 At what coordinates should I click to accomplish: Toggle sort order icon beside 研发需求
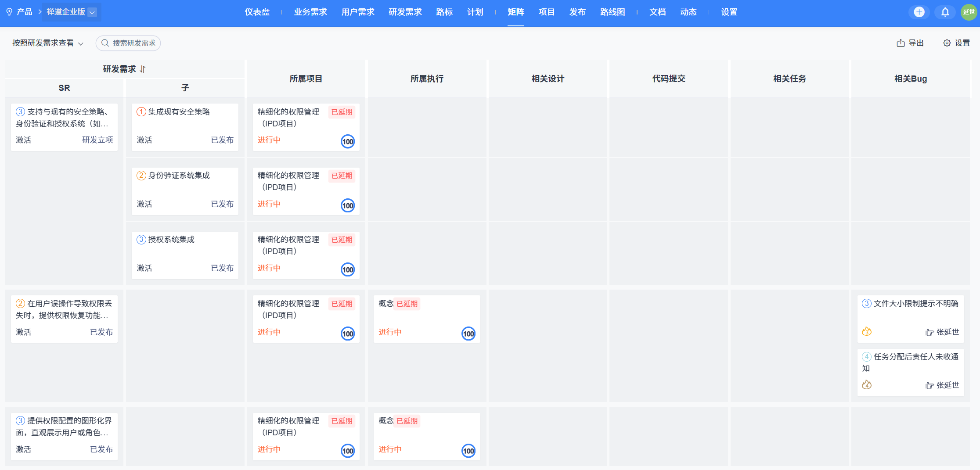(x=143, y=69)
